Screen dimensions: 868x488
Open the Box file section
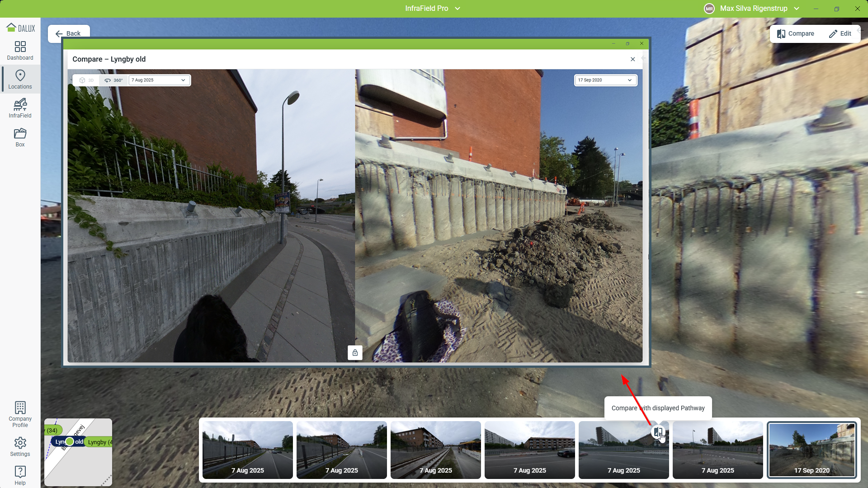click(20, 137)
